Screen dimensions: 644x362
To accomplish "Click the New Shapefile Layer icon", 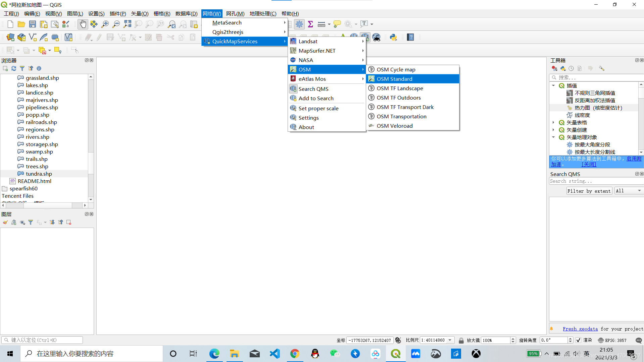I will (33, 37).
